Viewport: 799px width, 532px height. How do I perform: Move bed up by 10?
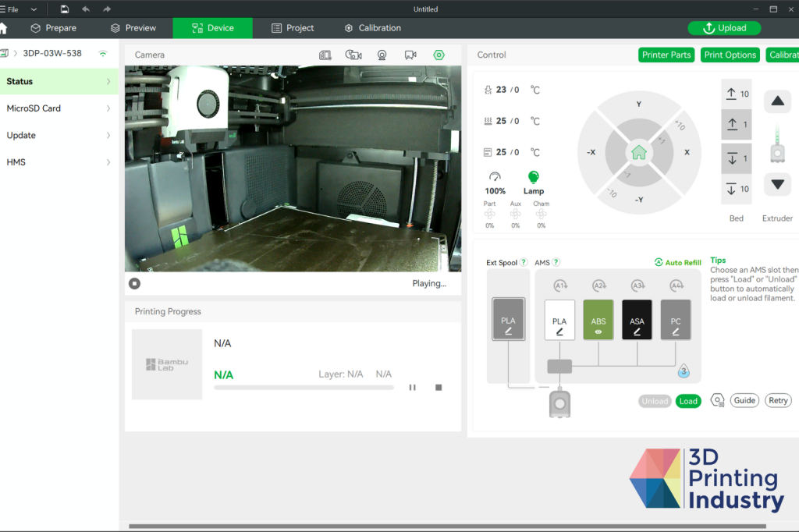point(736,94)
